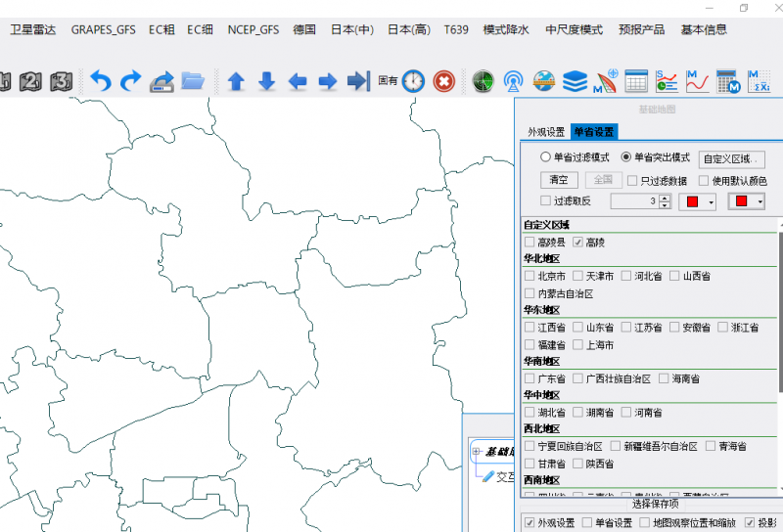Click the jump-to-last arrow icon
783x532 pixels.
[x=358, y=81]
